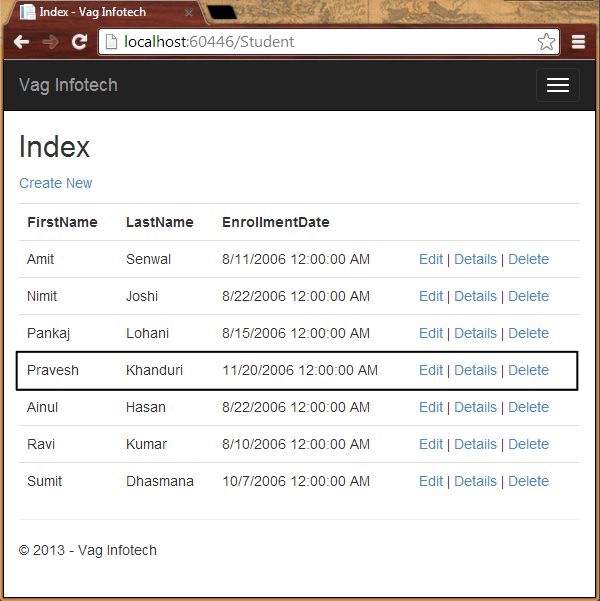This screenshot has height=601, width=600.
Task: View Details for Sumit Dhasmana
Action: click(x=475, y=481)
